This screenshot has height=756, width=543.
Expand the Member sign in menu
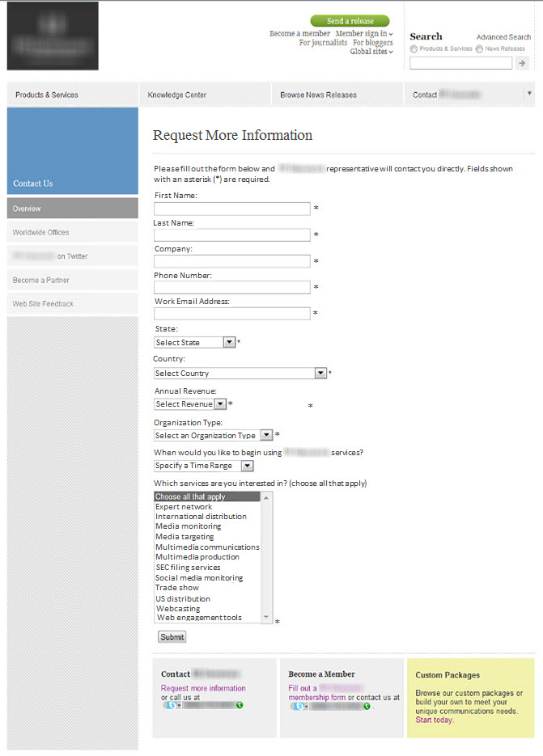click(364, 34)
